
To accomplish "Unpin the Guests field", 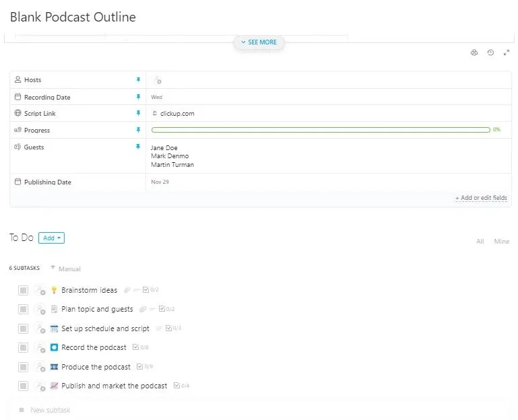I will pyautogui.click(x=138, y=147).
